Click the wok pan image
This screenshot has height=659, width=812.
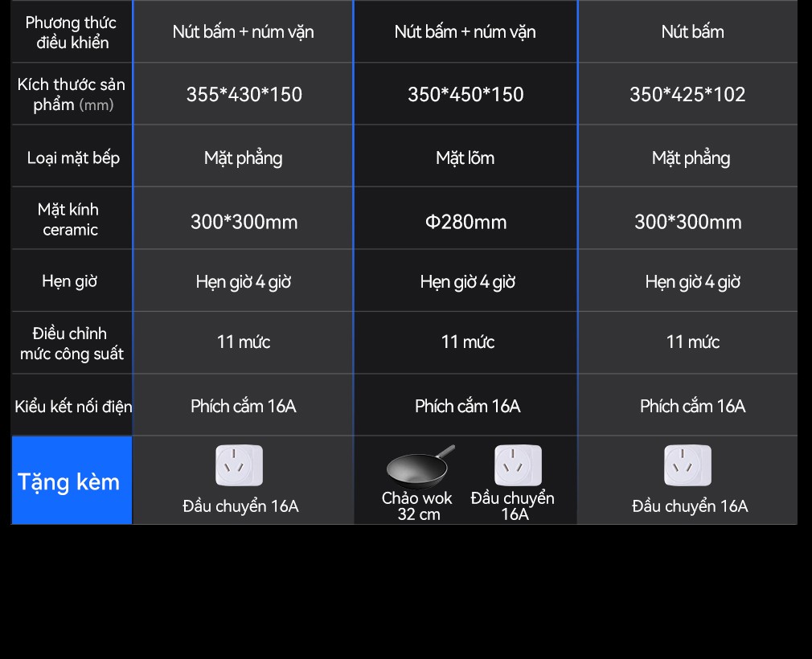coord(420,466)
